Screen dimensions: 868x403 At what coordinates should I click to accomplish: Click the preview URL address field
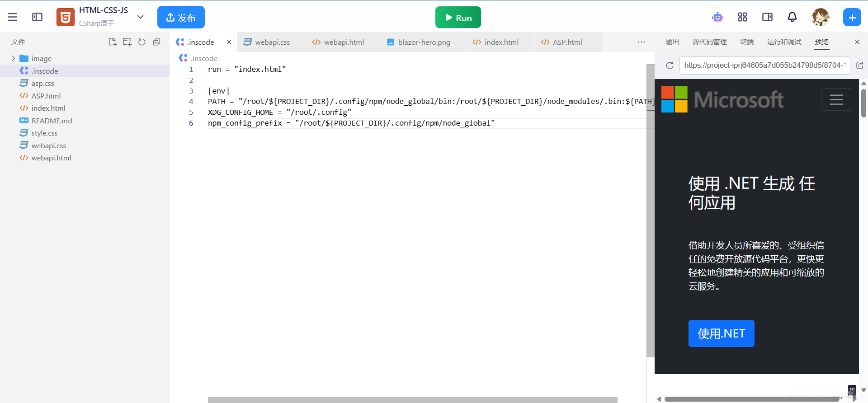[x=764, y=66]
